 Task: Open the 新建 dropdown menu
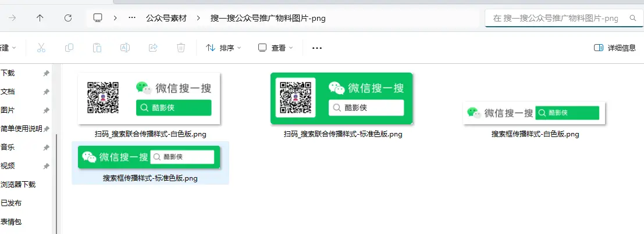click(8, 48)
